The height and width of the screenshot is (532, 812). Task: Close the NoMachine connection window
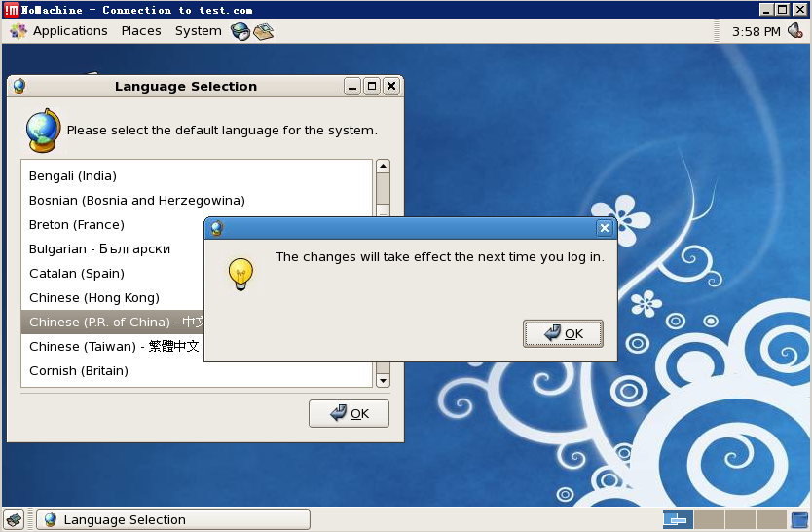[800, 10]
